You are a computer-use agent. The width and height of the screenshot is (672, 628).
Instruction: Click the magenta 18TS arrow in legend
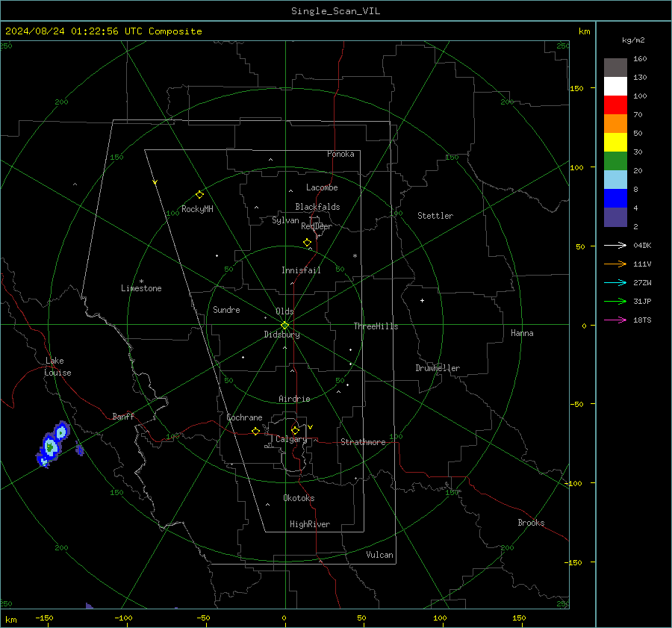point(615,320)
